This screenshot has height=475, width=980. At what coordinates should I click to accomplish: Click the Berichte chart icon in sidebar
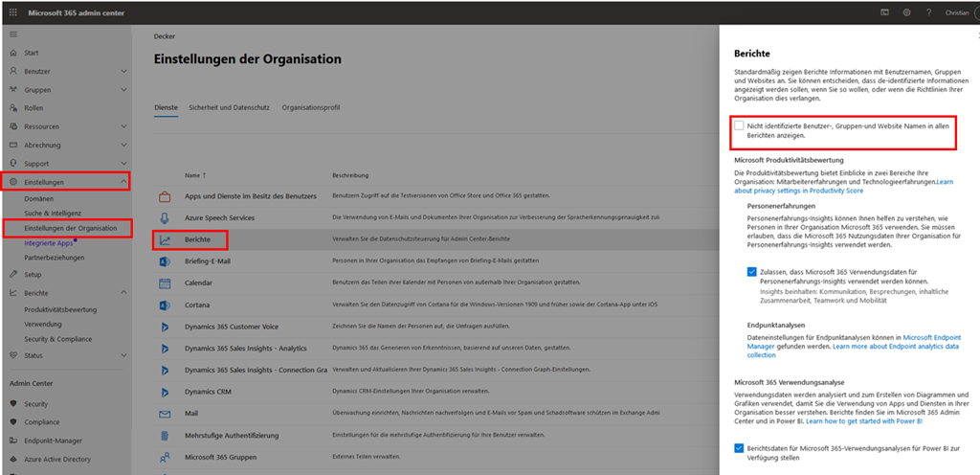(13, 292)
